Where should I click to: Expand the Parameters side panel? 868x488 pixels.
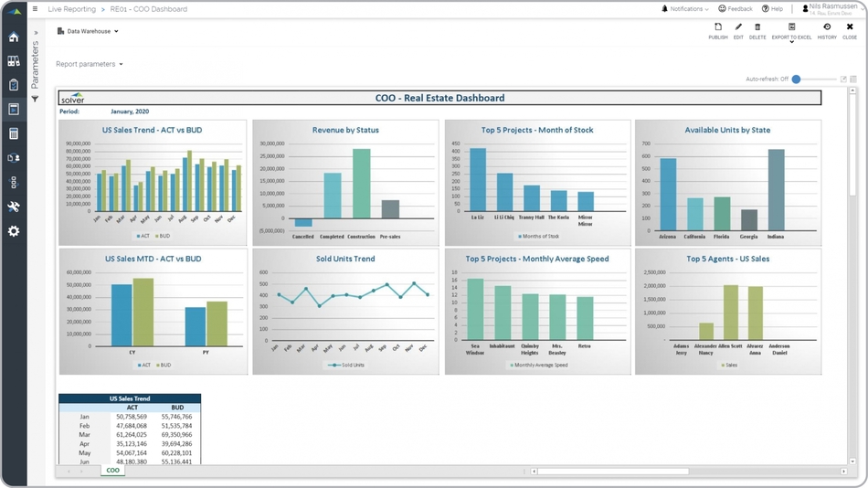pos(36,33)
